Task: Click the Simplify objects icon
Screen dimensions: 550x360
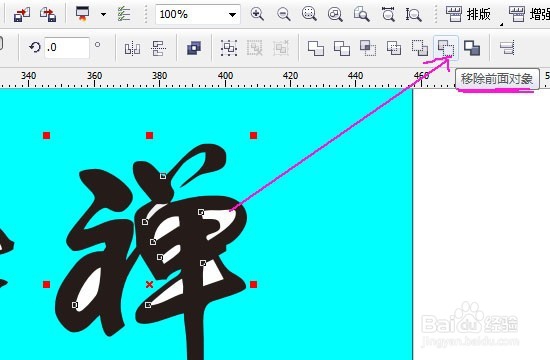Action: (x=394, y=48)
